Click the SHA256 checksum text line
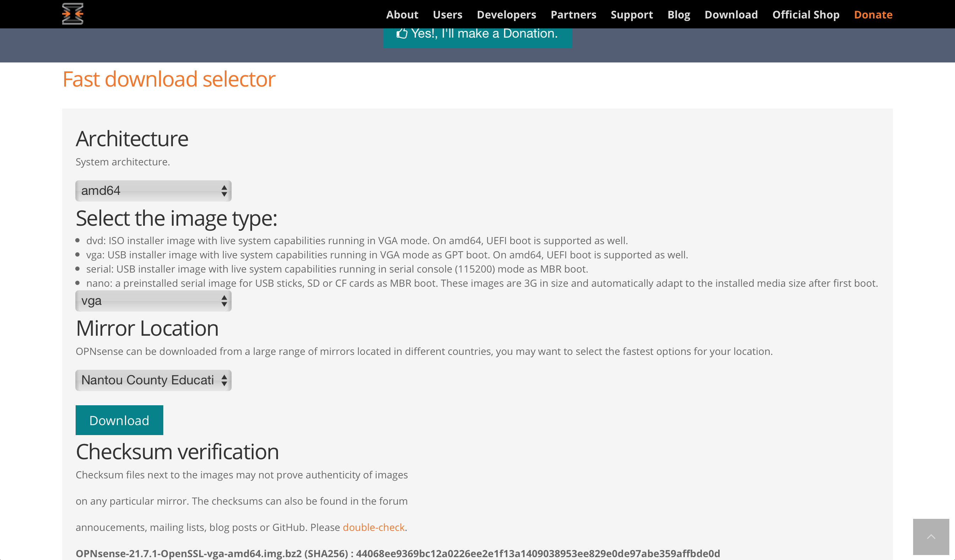Image resolution: width=955 pixels, height=560 pixels. tap(398, 553)
